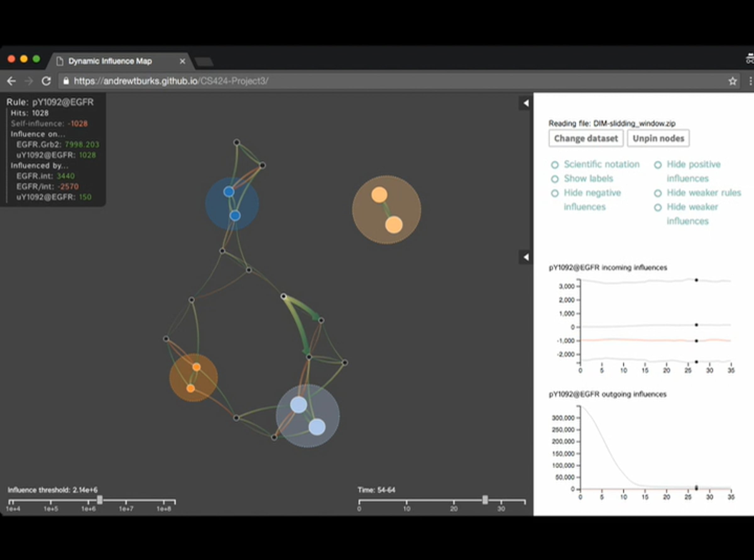Toggle Hide positive influences option
The width and height of the screenshot is (754, 560).
tap(658, 165)
